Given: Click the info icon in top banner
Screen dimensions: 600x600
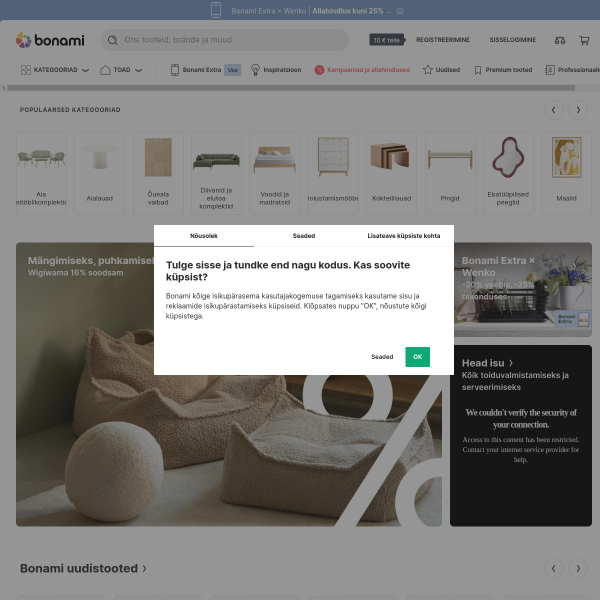Looking at the screenshot, I should pyautogui.click(x=400, y=11).
